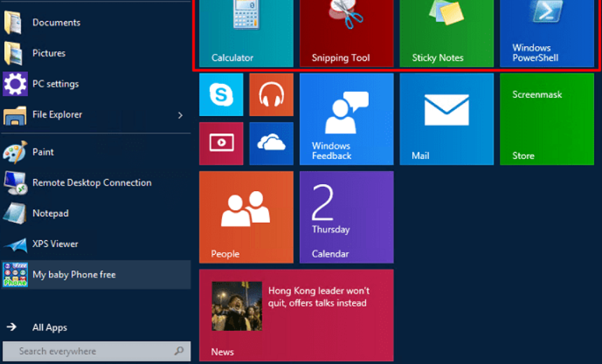
Task: Select Remote Desktop Connection entry
Action: 96,183
